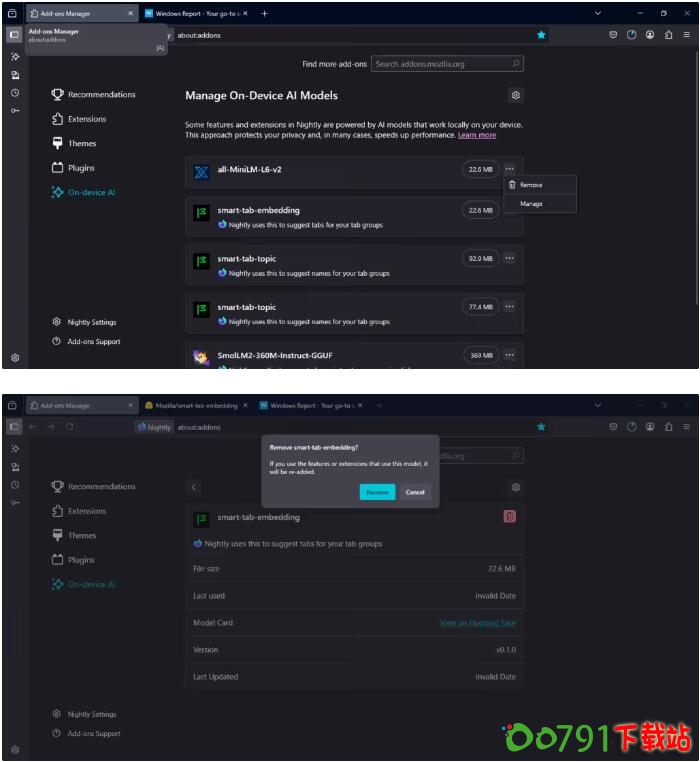The width and height of the screenshot is (700, 762).
Task: Close the Mozilla/smart-tab-embedding tab in bottom screenshot
Action: tap(245, 405)
